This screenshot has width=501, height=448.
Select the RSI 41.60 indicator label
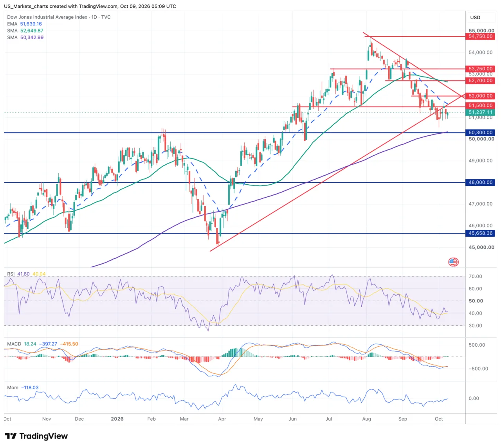tap(18, 274)
